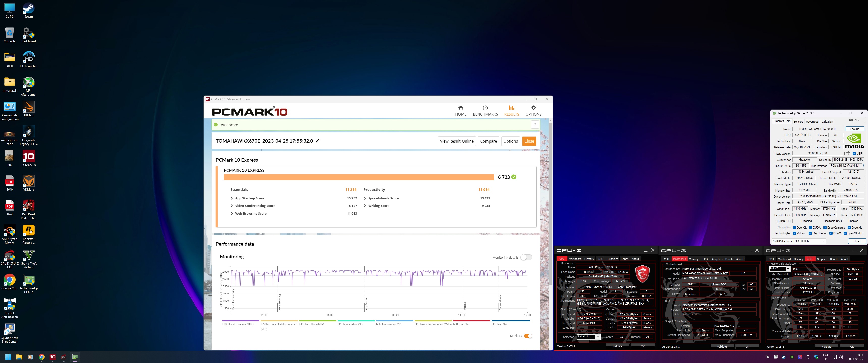Open Graphics tab in the right CPU-Z window
The image size is (868, 363).
[822, 259]
